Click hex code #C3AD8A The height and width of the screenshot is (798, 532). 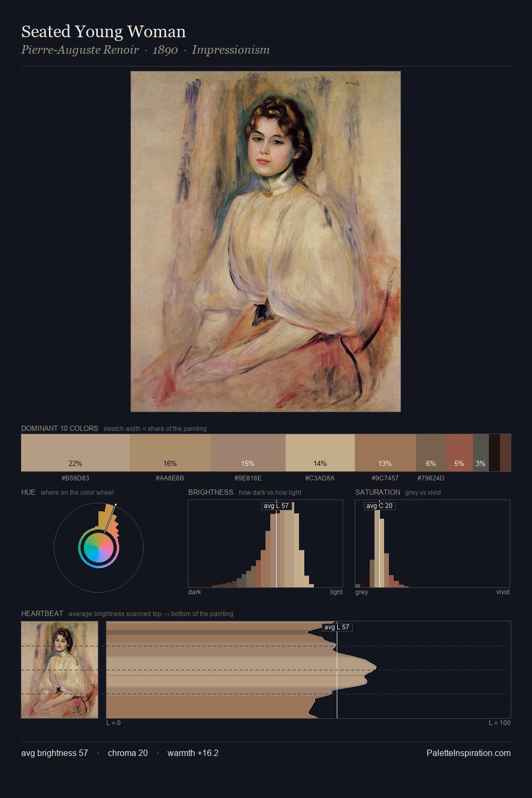(x=320, y=478)
